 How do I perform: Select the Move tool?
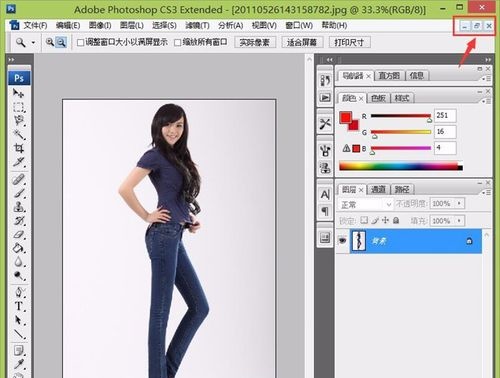(x=19, y=93)
